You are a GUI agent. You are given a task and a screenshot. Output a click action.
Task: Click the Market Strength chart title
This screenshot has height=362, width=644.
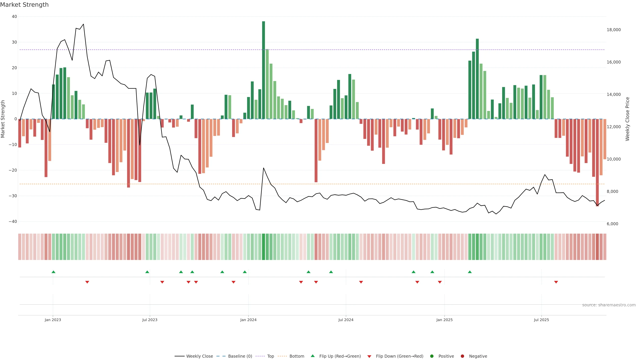tap(24, 5)
